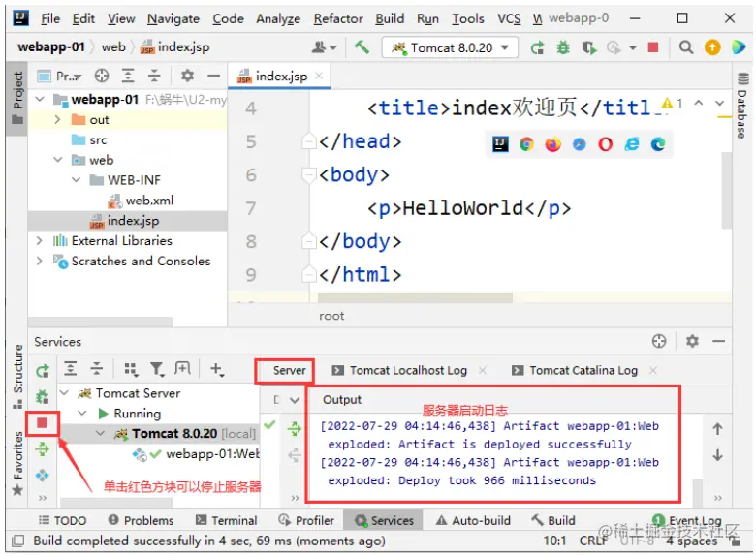Open the Database side panel
The image size is (756, 556).
[x=742, y=105]
